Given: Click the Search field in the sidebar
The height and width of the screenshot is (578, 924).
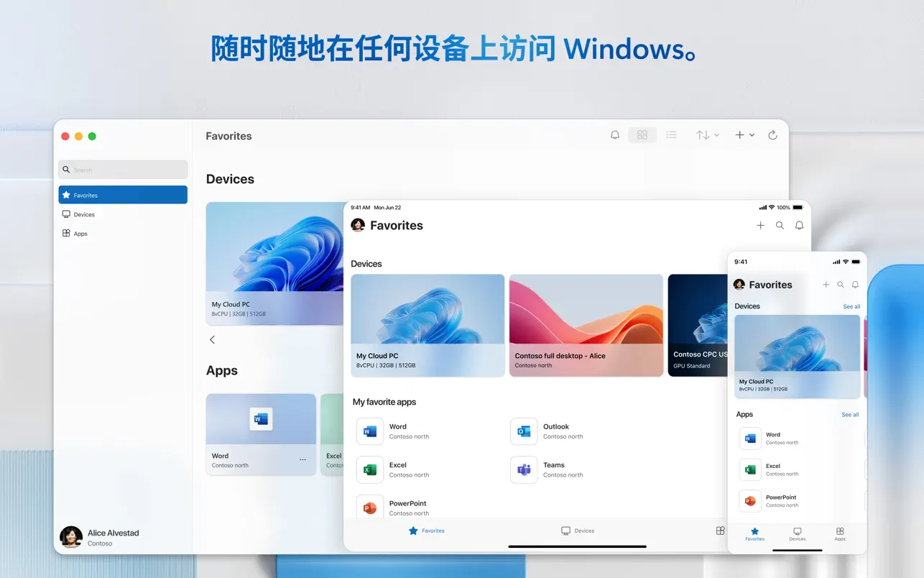Looking at the screenshot, I should pyautogui.click(x=122, y=170).
